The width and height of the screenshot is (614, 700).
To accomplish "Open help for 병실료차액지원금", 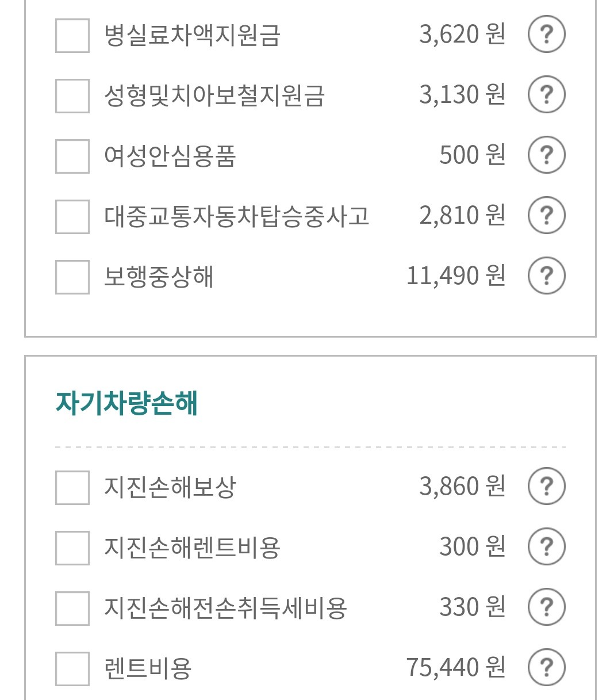I will 546,35.
